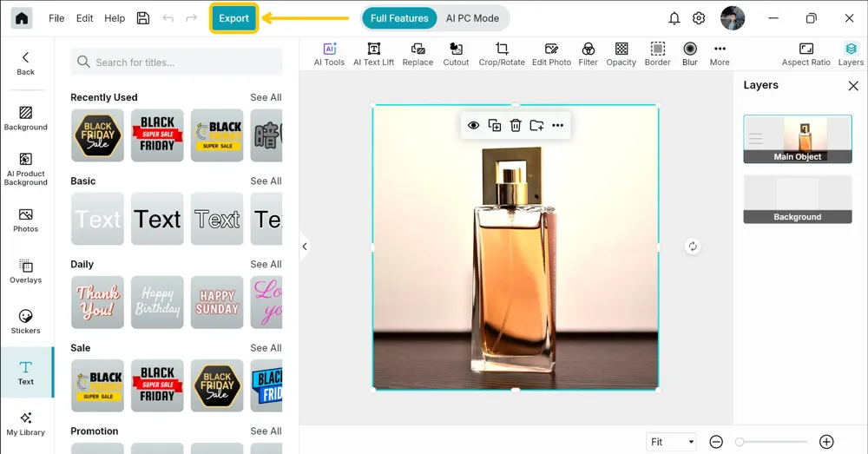The width and height of the screenshot is (868, 454).
Task: See All Recently Used titles
Action: 266,97
